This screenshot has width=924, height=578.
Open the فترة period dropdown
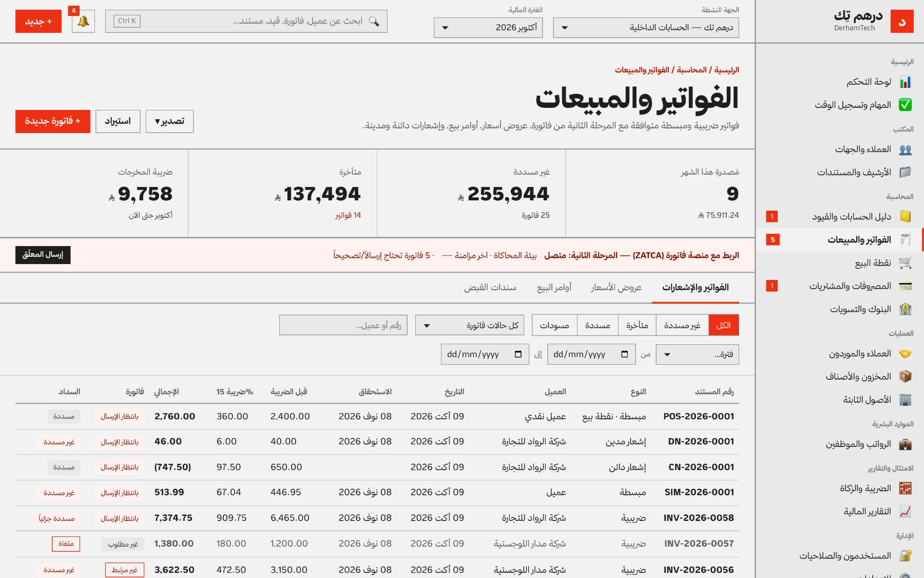698,355
